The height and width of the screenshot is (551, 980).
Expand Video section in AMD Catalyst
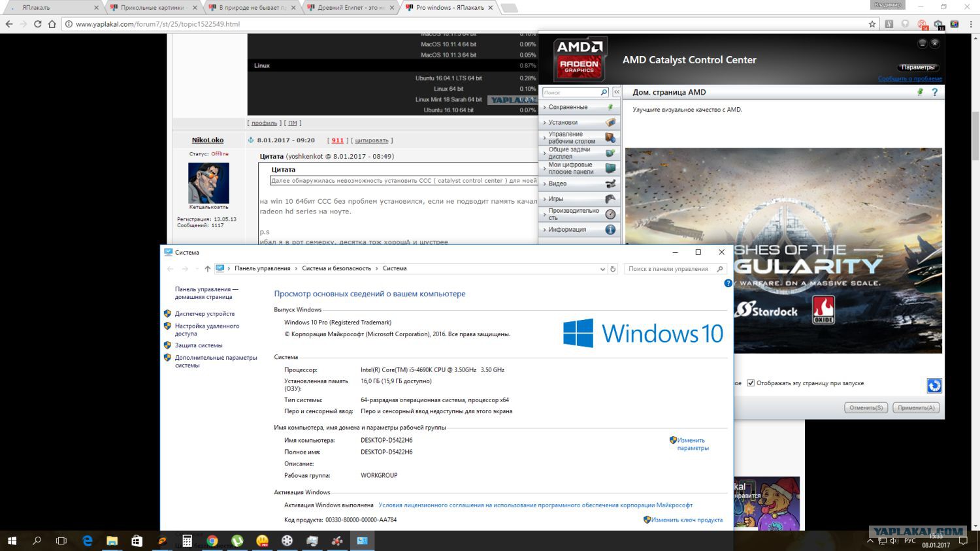point(579,183)
